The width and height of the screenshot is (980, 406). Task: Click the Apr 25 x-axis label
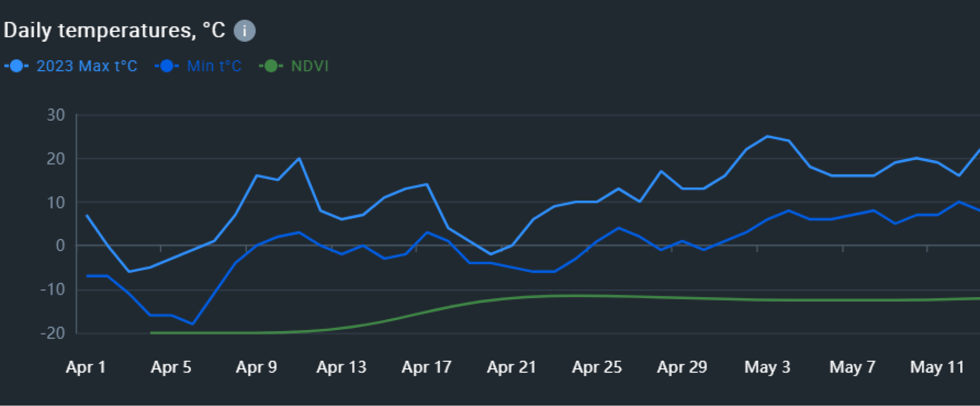pyautogui.click(x=597, y=367)
